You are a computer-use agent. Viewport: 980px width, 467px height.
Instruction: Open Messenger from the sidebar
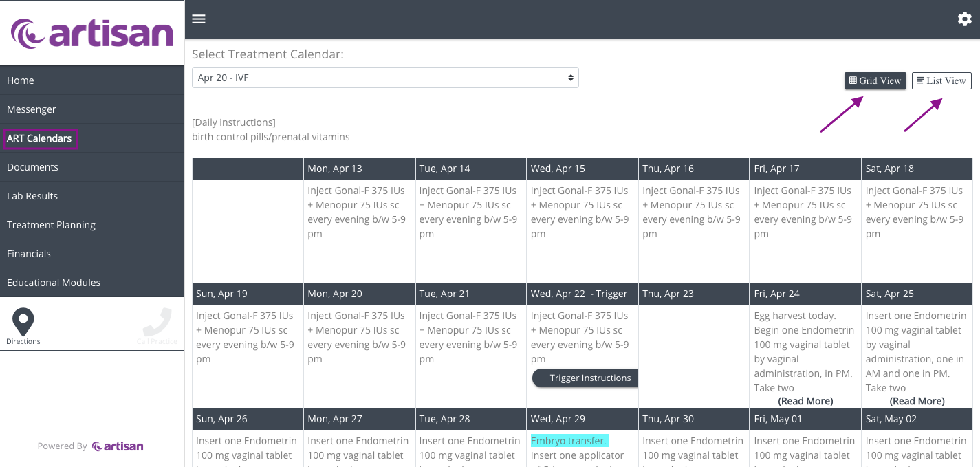(32, 109)
